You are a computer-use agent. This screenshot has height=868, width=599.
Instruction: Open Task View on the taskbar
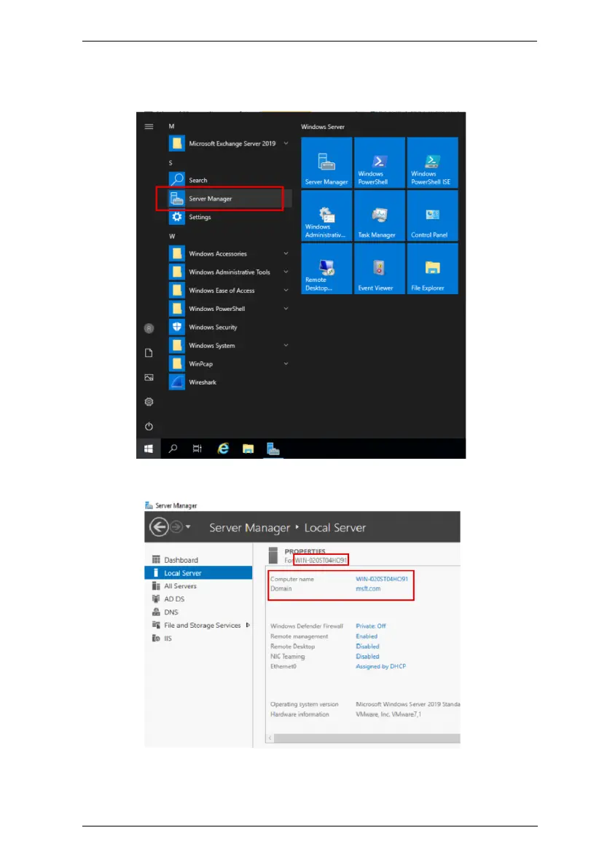coord(197,449)
